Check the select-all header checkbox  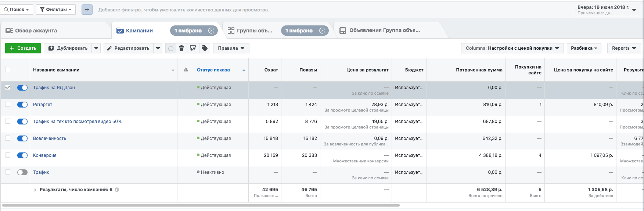(x=8, y=70)
